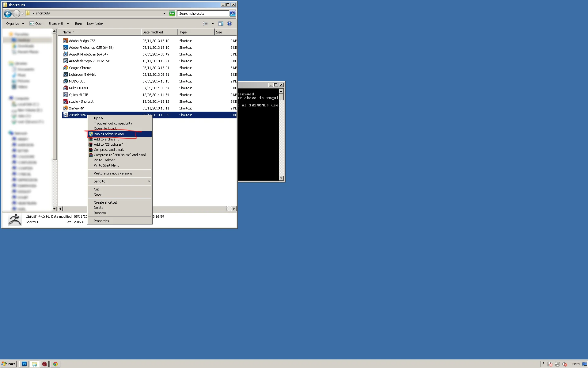Screen dimensions: 588x368
Task: Click the taskbar clock showing 14:24
Action: coord(575,364)
